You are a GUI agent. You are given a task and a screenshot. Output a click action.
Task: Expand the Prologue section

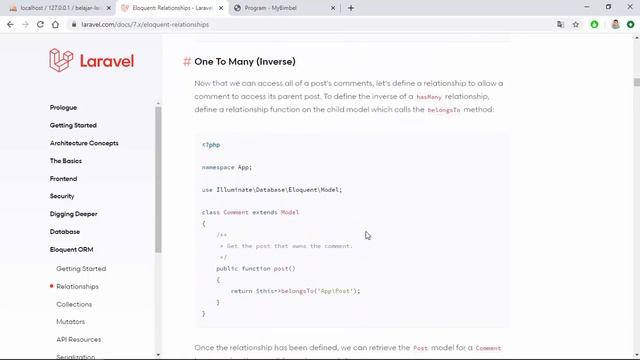[63, 108]
